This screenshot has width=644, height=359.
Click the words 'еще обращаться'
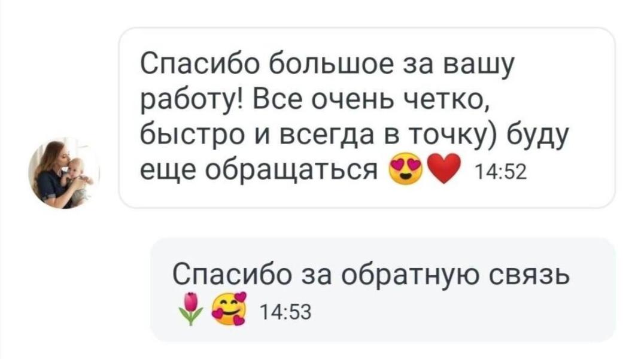[259, 170]
